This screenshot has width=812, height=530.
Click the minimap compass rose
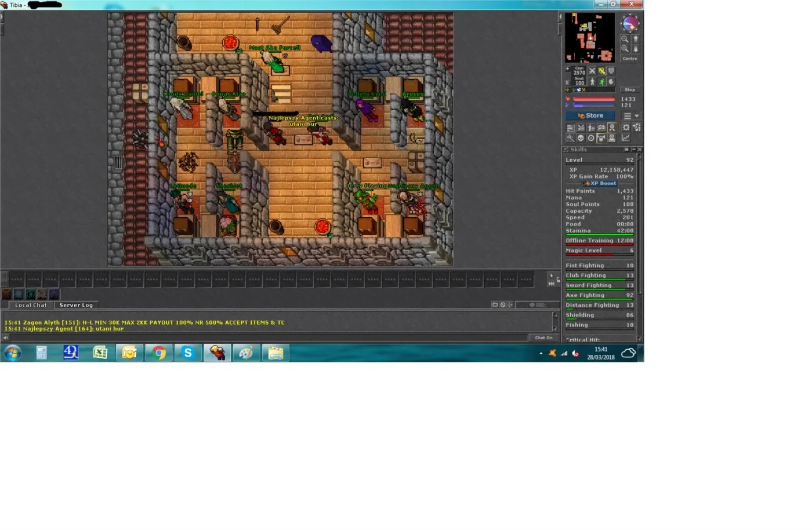pyautogui.click(x=630, y=23)
